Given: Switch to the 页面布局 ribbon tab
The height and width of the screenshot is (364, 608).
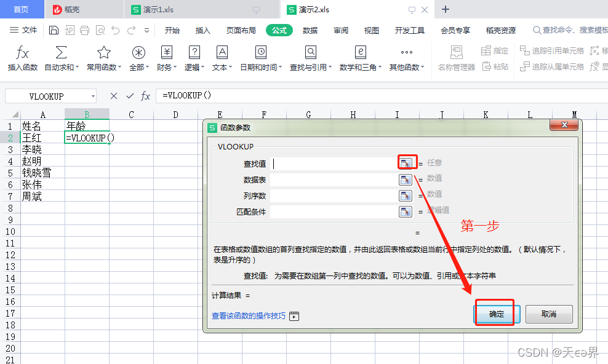Looking at the screenshot, I should click(x=241, y=30).
